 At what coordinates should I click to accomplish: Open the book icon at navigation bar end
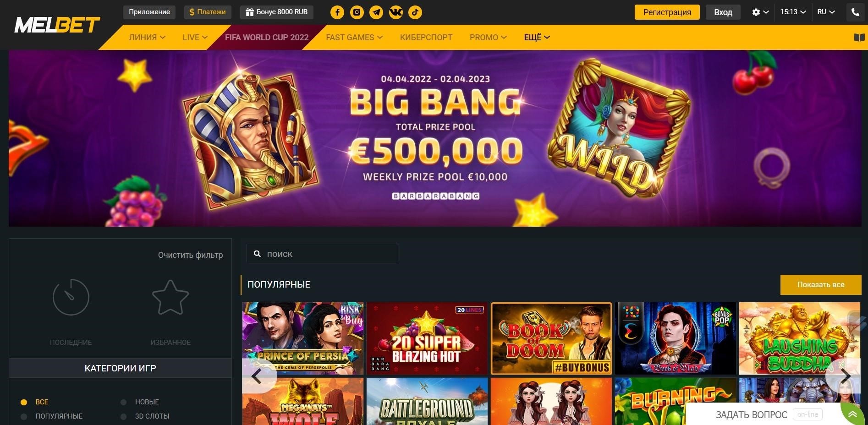(x=859, y=38)
